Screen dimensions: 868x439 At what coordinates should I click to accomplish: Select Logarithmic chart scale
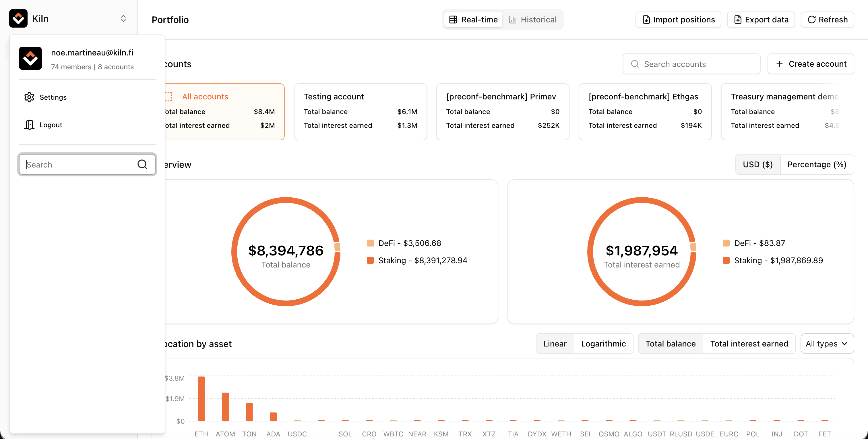pyautogui.click(x=603, y=344)
